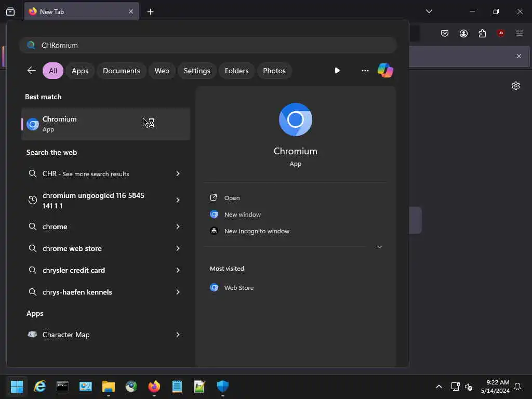
Task: Open Firefox hamburger application menu
Action: 519,33
